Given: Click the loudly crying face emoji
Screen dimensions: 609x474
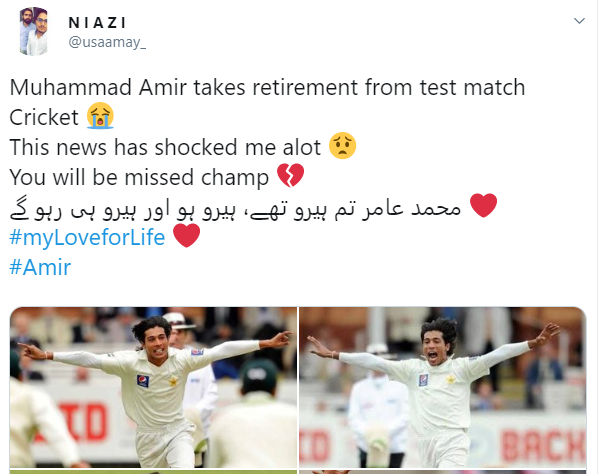Looking at the screenshot, I should 100,116.
